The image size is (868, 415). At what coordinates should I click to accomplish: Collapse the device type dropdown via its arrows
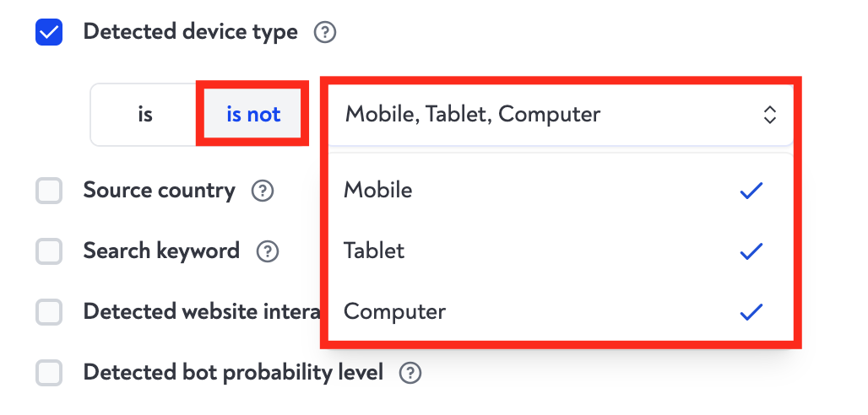tap(769, 115)
